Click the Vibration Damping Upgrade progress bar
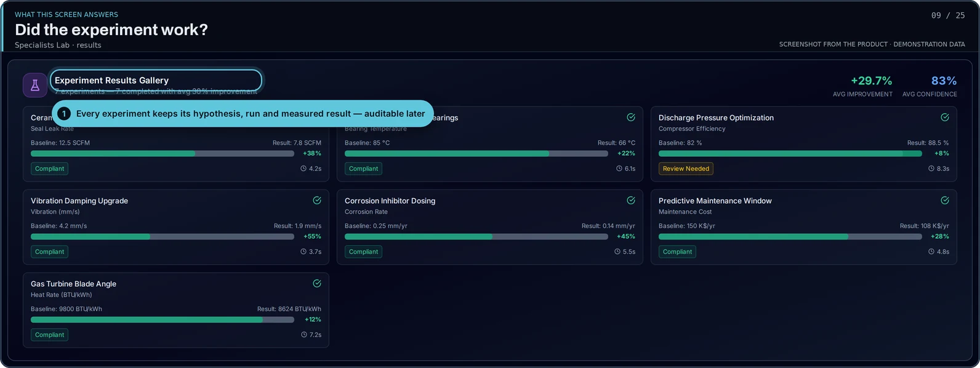Image resolution: width=980 pixels, height=368 pixels. click(x=163, y=237)
